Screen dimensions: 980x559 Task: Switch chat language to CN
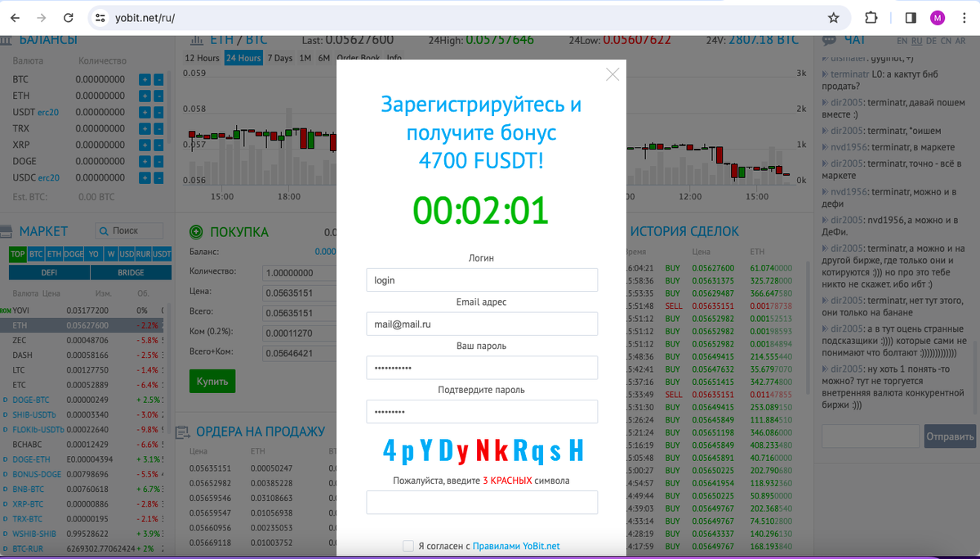(947, 41)
